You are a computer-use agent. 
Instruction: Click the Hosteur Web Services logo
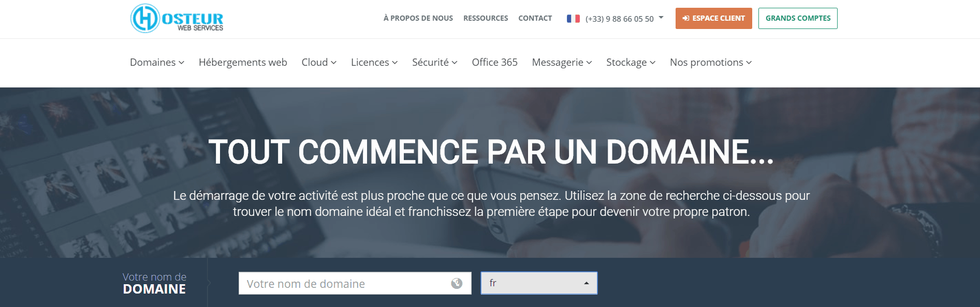(x=177, y=19)
